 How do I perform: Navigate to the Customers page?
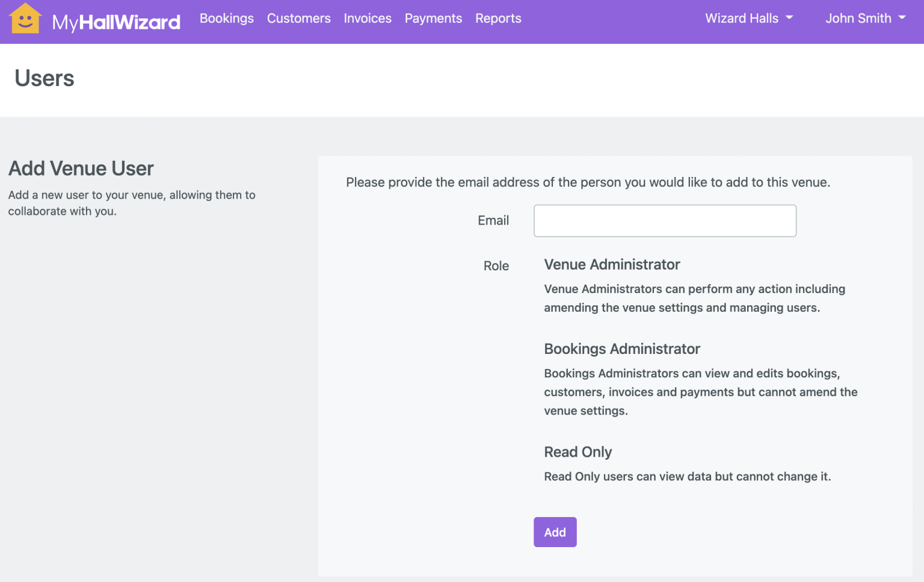coord(298,18)
